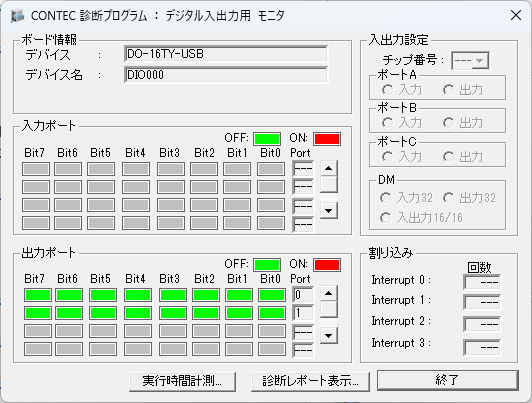
Task: Toggle output Port 0 Bit7 indicator
Action: pos(38,295)
